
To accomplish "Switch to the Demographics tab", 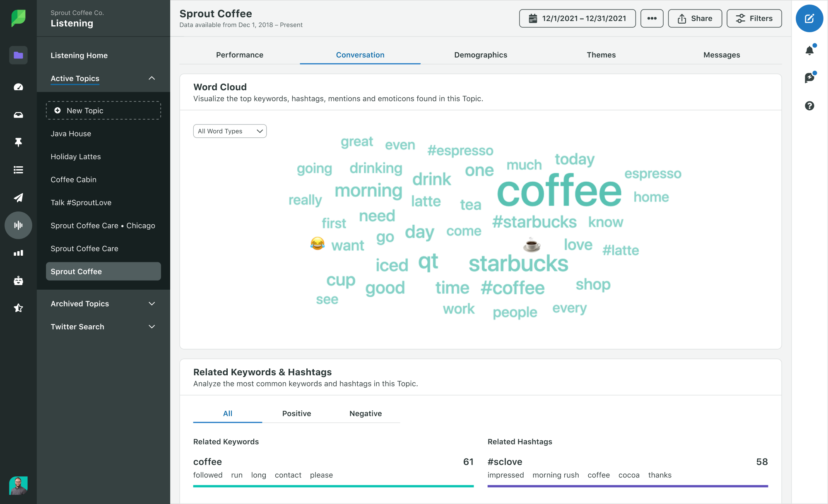I will point(480,54).
